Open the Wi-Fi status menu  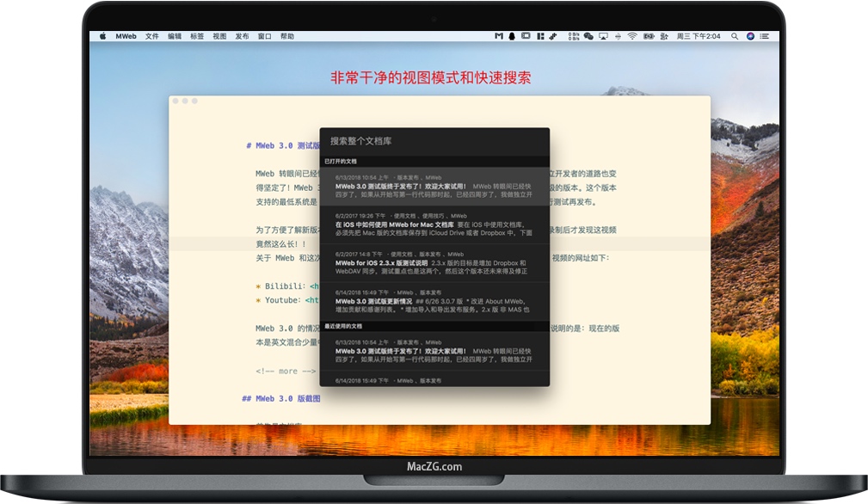632,36
